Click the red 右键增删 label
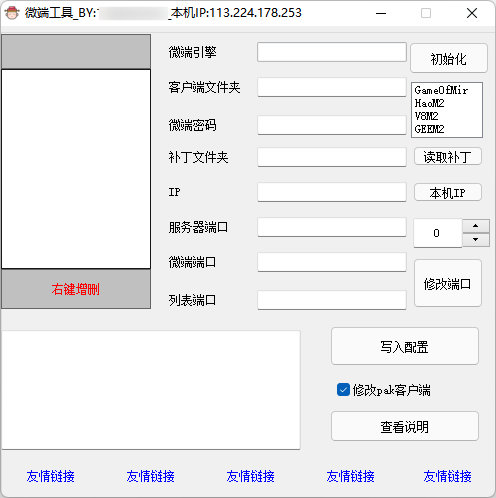This screenshot has height=498, width=496. coord(76,289)
